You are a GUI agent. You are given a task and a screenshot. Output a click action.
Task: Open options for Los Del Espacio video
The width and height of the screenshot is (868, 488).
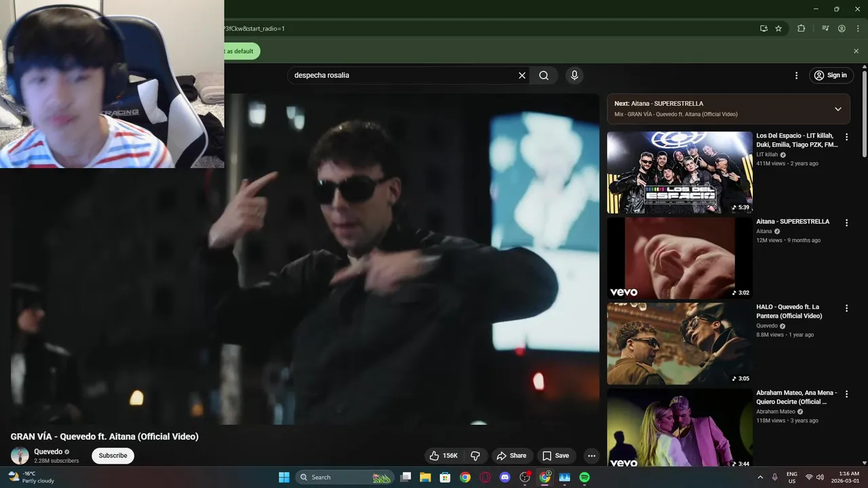[x=846, y=137]
